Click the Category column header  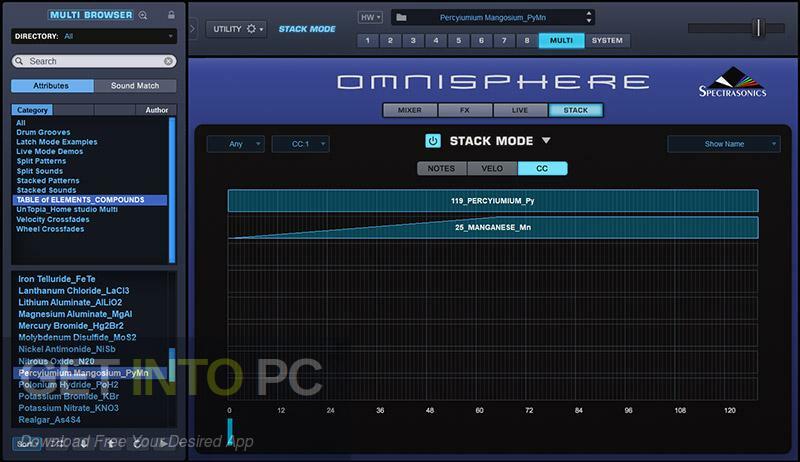click(32, 110)
